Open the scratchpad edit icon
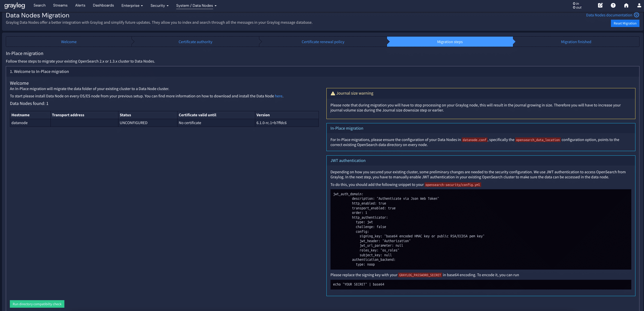Viewport: 644px width, 311px height. click(600, 5)
